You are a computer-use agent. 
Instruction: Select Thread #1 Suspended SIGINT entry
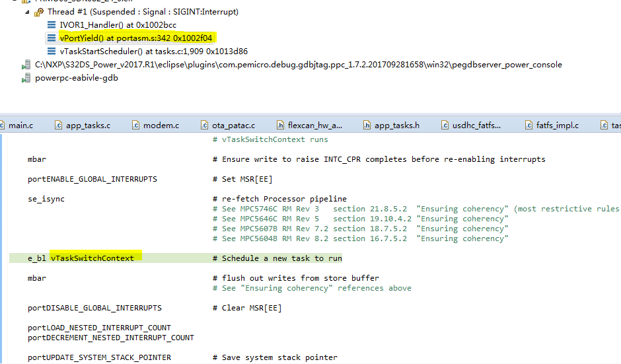click(143, 12)
